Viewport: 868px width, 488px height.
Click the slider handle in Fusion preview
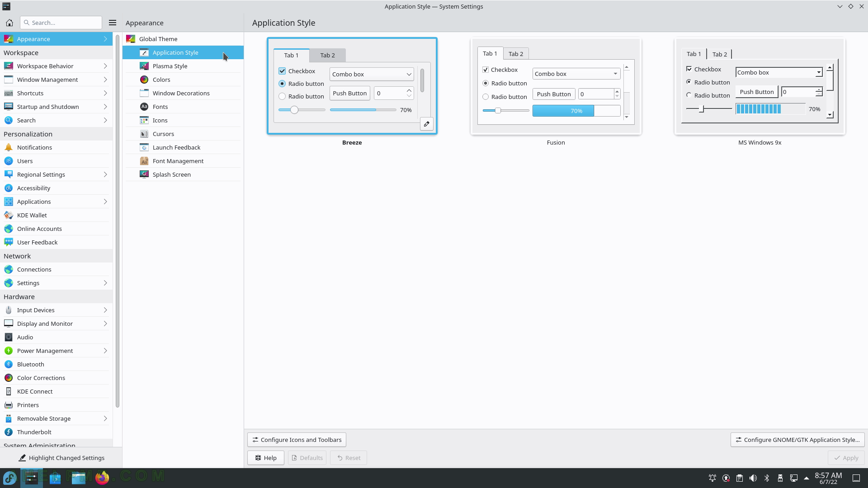pos(498,110)
